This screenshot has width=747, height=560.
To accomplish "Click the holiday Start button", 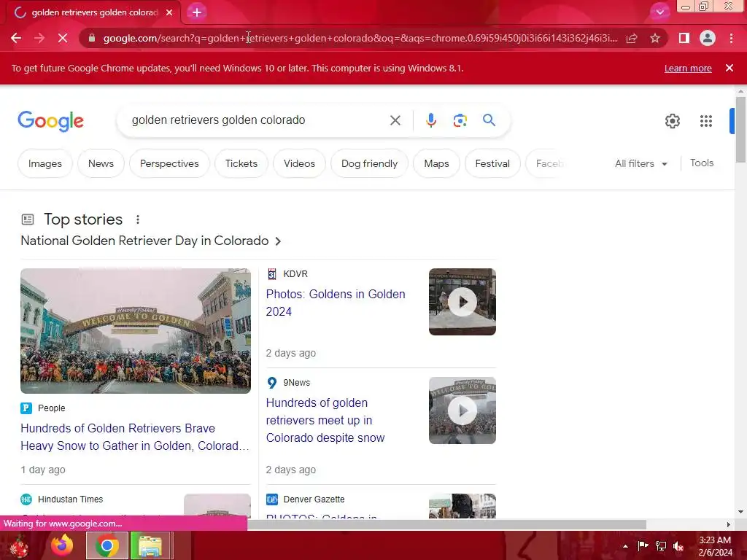I will click(18, 545).
